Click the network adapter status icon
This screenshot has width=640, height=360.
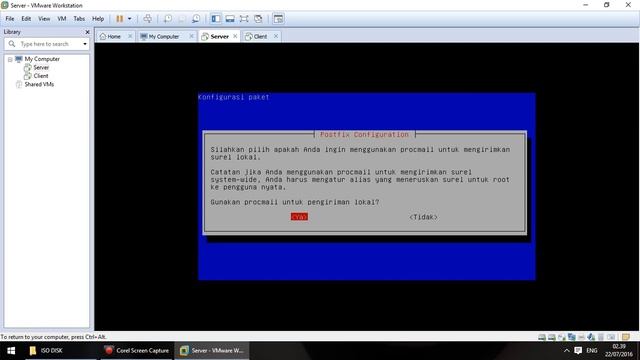coord(572,337)
